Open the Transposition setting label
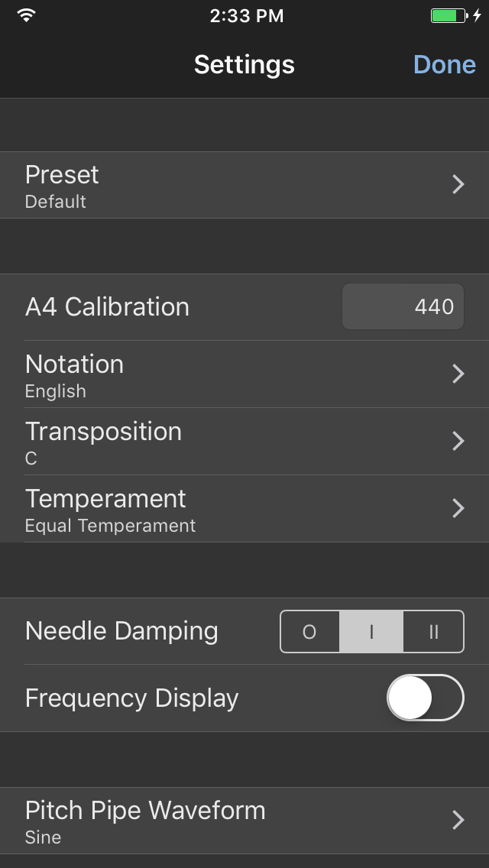Image resolution: width=489 pixels, height=868 pixels. (x=103, y=432)
